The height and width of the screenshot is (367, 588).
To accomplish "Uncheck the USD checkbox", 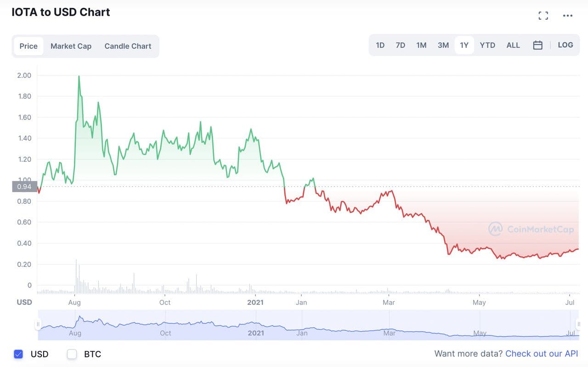I will click(18, 354).
